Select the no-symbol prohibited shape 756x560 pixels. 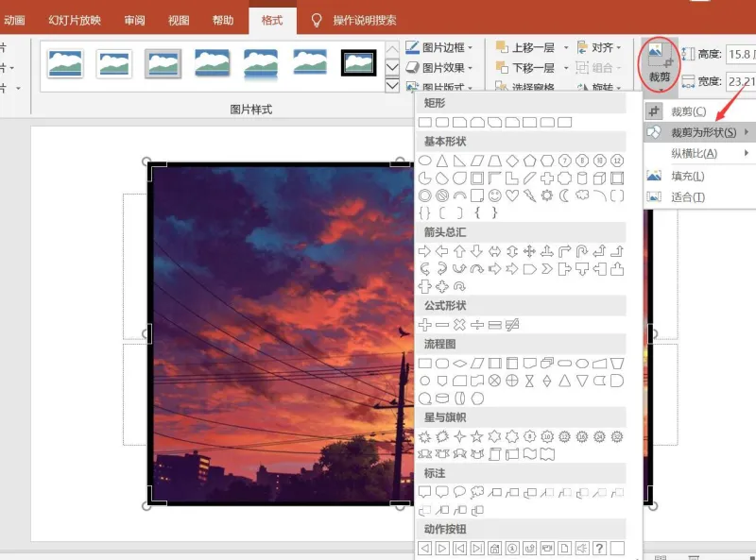[x=442, y=195]
